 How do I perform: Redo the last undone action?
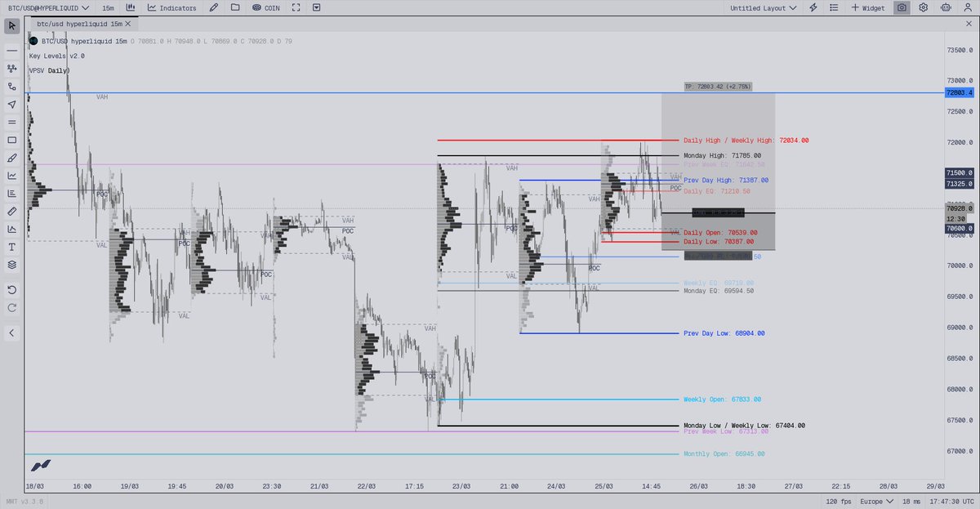[x=12, y=308]
